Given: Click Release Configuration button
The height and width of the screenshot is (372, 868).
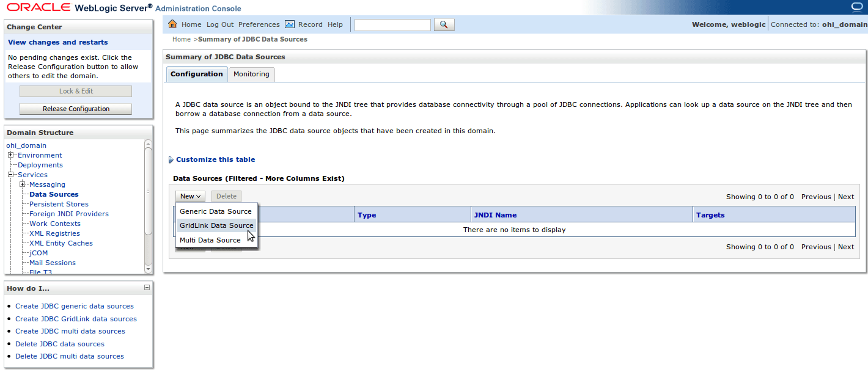Looking at the screenshot, I should click(76, 109).
